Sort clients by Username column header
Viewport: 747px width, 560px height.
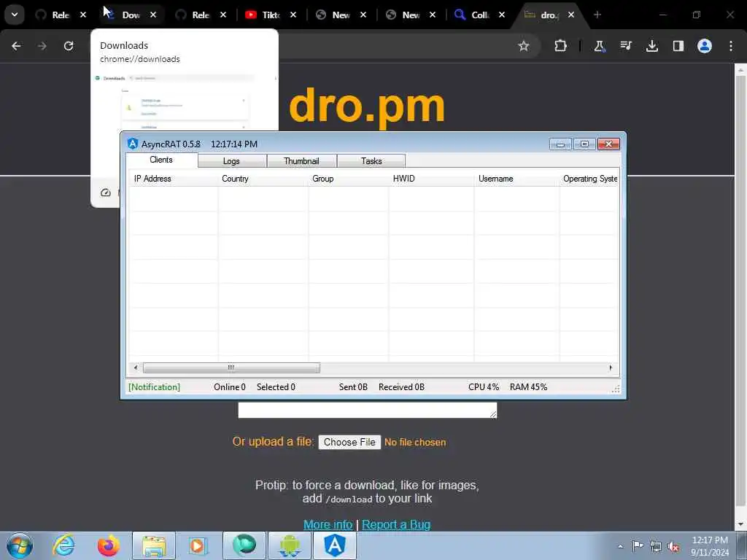coord(516,179)
